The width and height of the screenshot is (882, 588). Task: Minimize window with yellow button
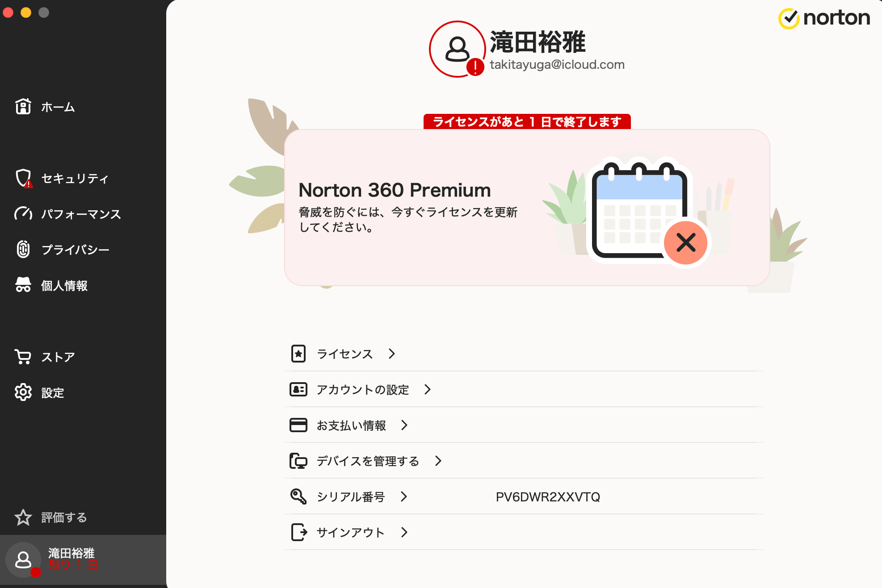26,13
